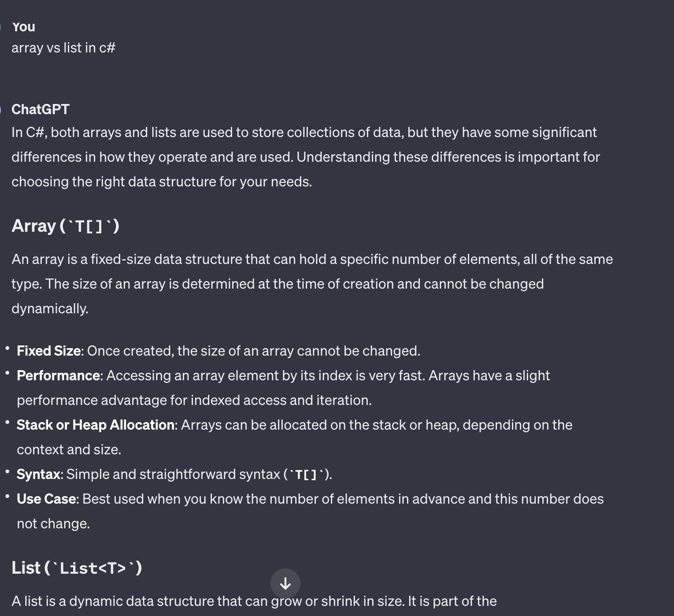Click the "Array (T[])" heading

pos(66,226)
